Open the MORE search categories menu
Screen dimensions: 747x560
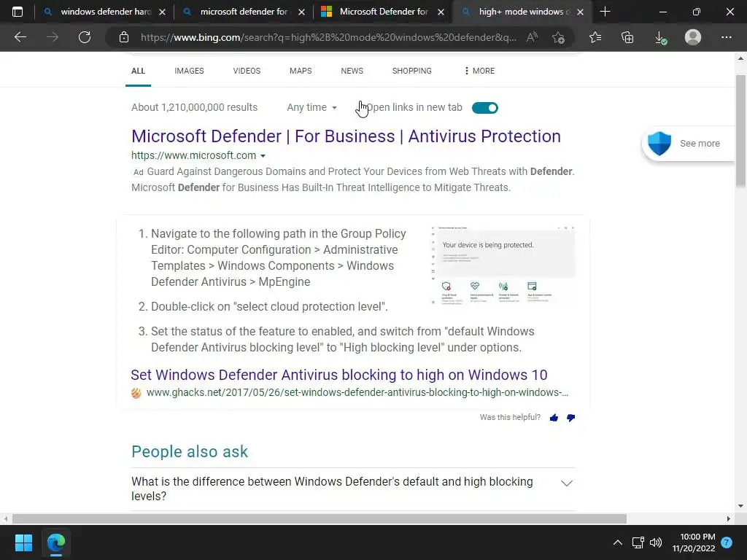pyautogui.click(x=479, y=71)
